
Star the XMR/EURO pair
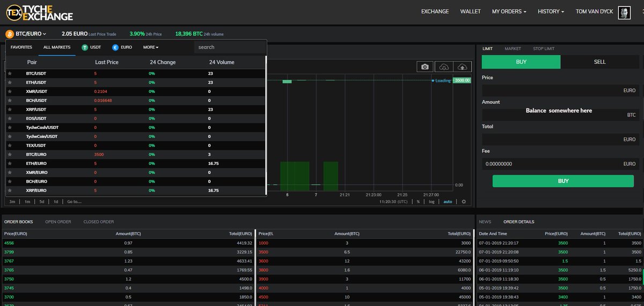10,172
